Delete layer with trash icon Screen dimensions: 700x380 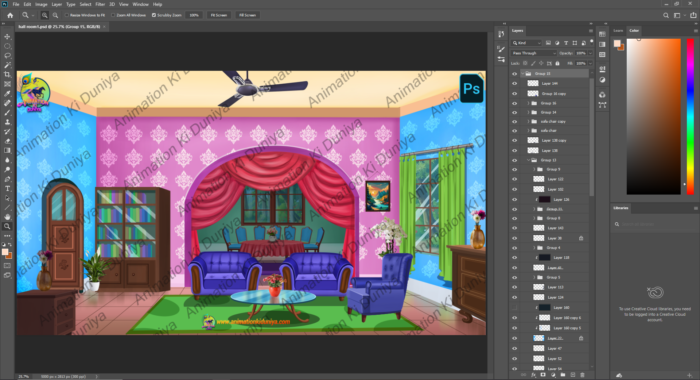pyautogui.click(x=583, y=375)
